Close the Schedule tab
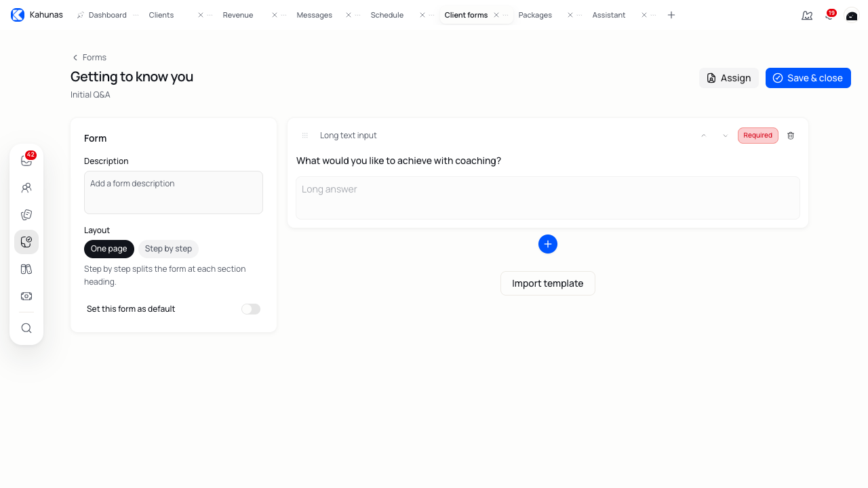 [x=422, y=15]
